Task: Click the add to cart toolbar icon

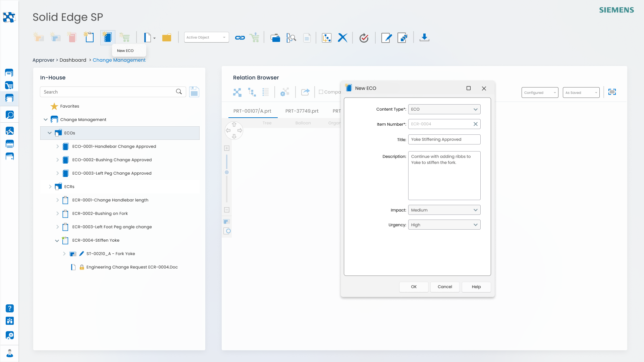Action: click(255, 37)
